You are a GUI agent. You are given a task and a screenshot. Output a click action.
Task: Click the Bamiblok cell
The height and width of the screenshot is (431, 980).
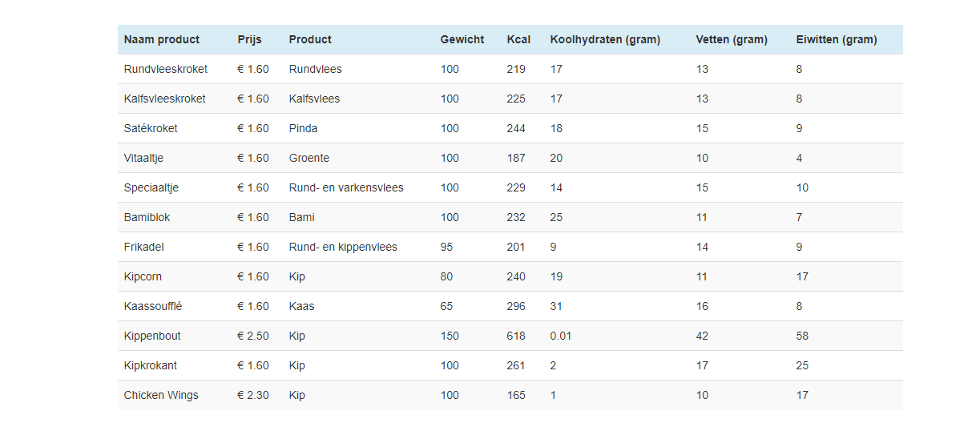[147, 217]
